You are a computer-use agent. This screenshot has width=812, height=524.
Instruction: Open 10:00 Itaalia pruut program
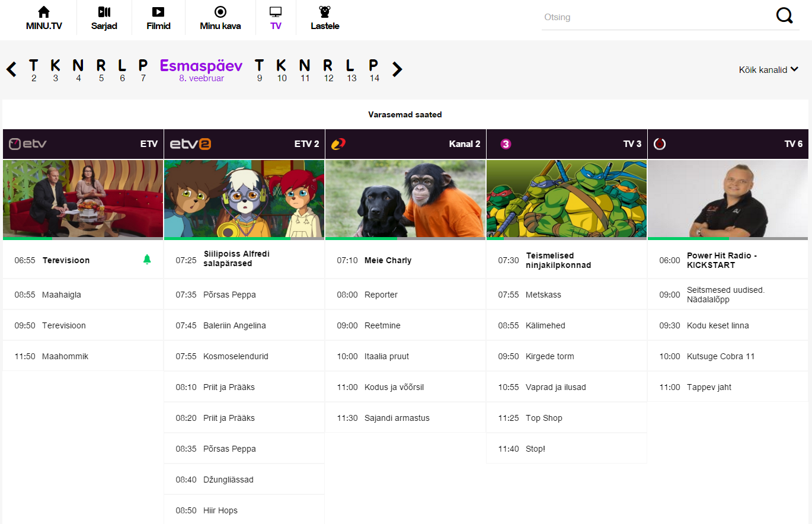tap(405, 356)
